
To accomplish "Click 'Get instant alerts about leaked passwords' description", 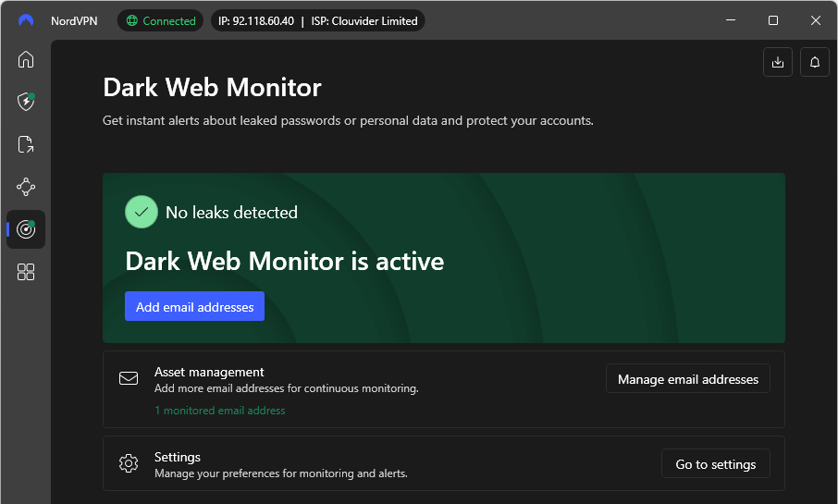I will [x=348, y=121].
